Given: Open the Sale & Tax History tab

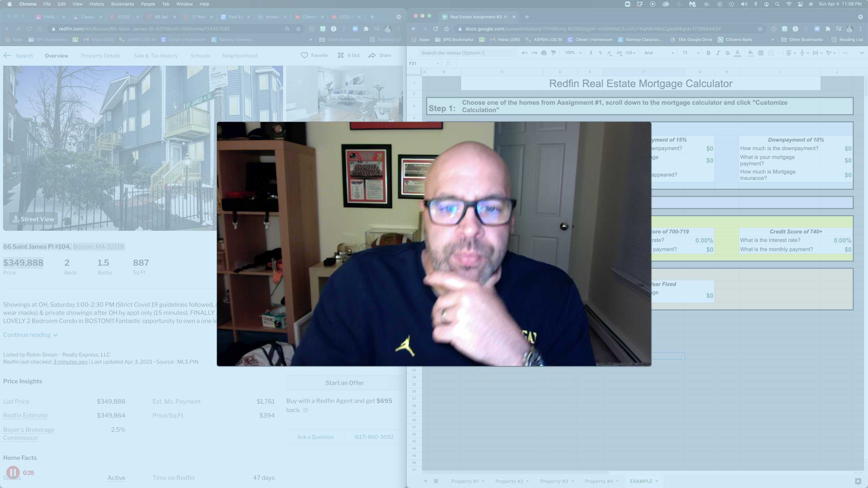Looking at the screenshot, I should (155, 56).
